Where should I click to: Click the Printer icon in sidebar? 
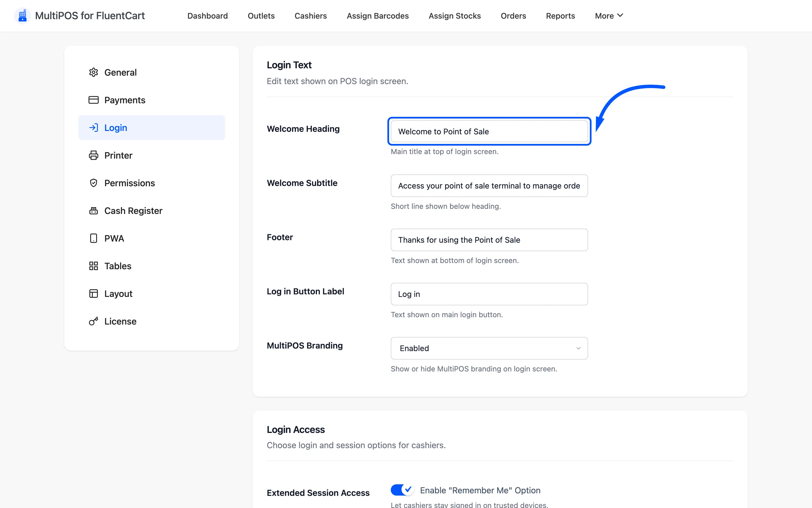pyautogui.click(x=93, y=155)
